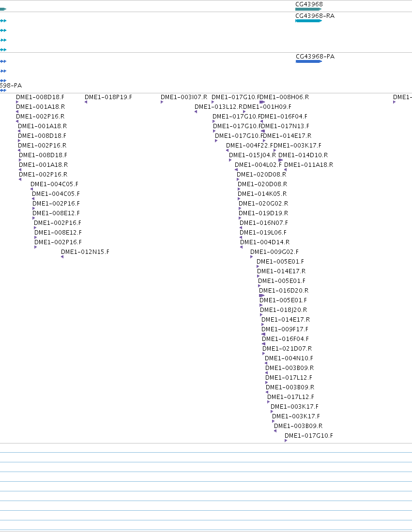Screen dimensions: 412x532
Task: Select the wide purple glyph under DME1-016D20.R
Action: point(261,296)
